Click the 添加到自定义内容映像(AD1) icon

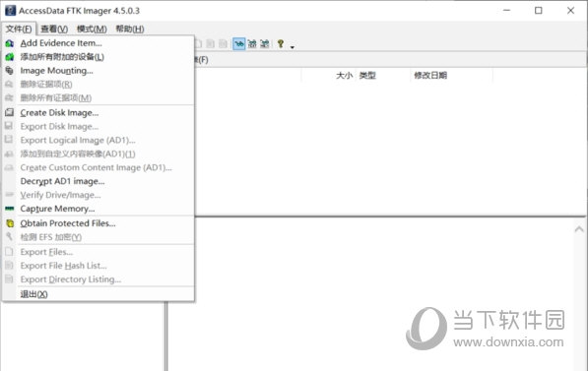click(10, 154)
